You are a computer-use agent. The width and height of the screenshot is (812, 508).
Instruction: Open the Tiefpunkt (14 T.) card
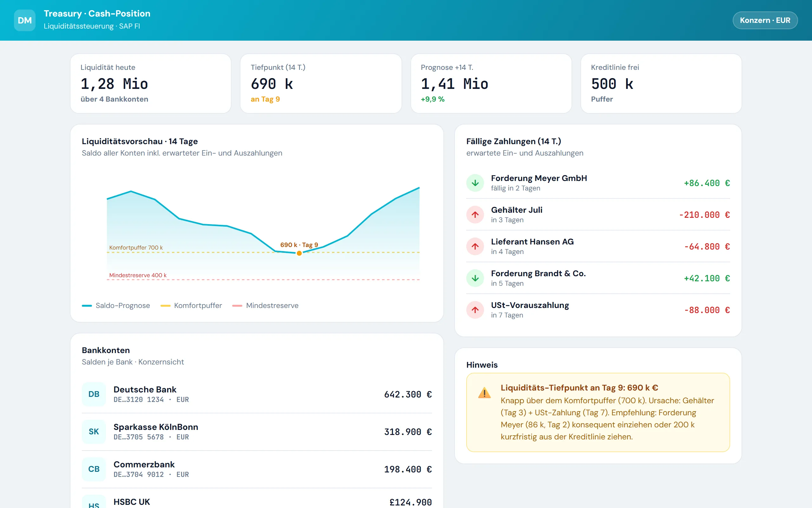321,83
